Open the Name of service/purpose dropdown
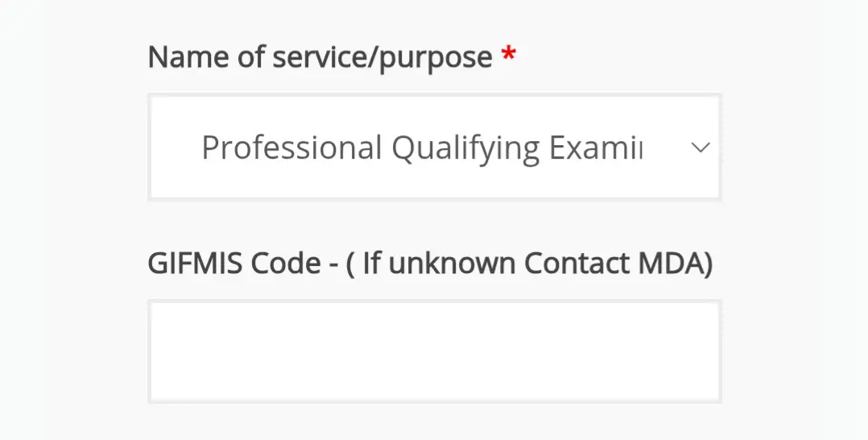Image resolution: width=868 pixels, height=440 pixels. (434, 147)
